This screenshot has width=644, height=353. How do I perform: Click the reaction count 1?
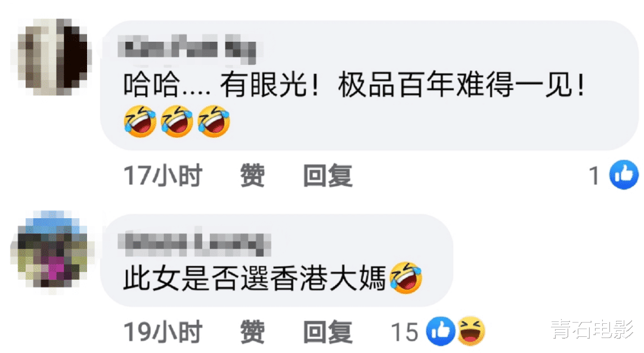point(594,176)
